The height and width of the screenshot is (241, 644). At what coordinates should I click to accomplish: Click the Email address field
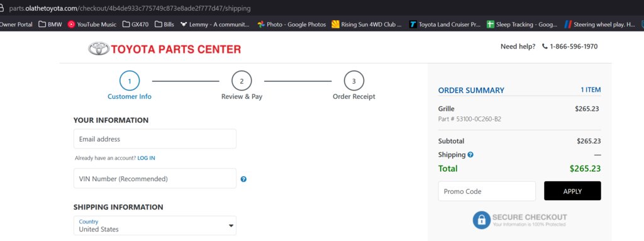(x=155, y=139)
